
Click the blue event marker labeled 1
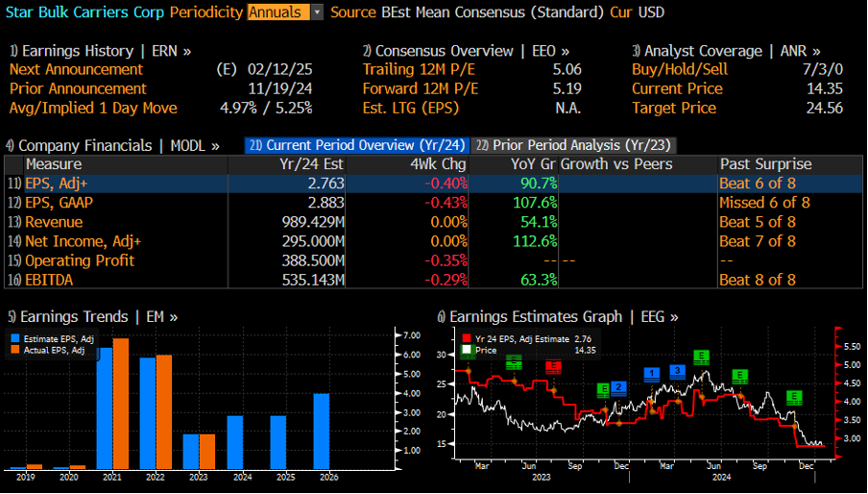653,373
